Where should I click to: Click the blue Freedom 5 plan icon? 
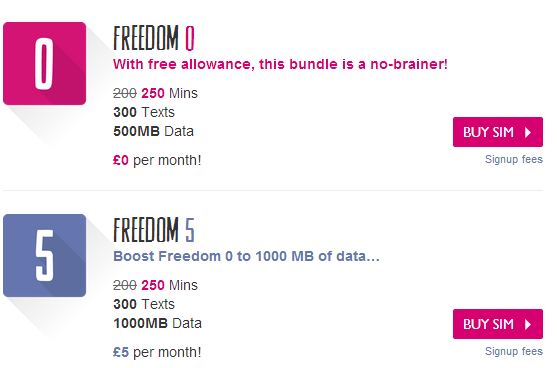coord(44,255)
